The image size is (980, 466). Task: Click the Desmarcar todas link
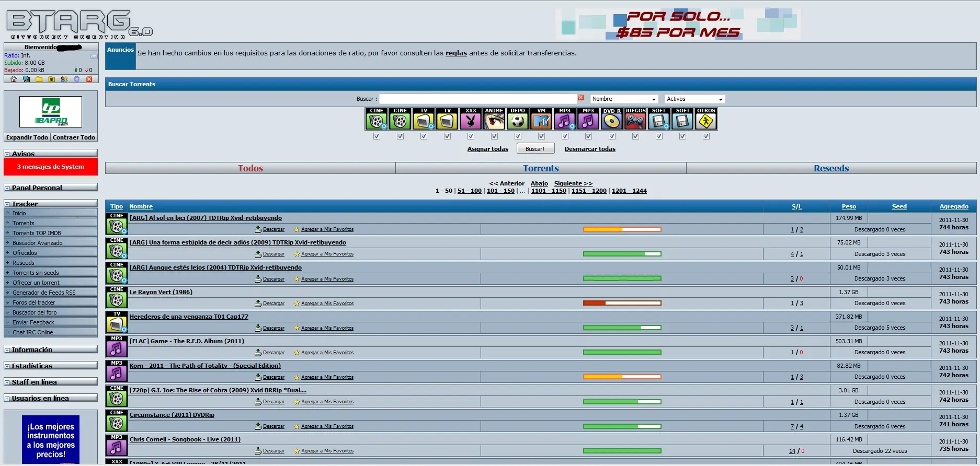tap(590, 149)
